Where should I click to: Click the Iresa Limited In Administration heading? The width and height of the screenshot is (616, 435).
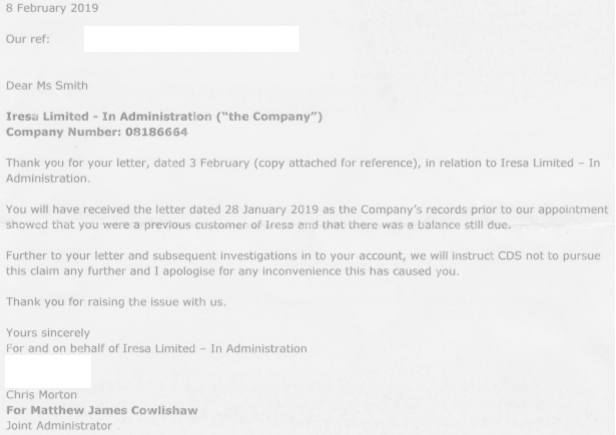(164, 117)
